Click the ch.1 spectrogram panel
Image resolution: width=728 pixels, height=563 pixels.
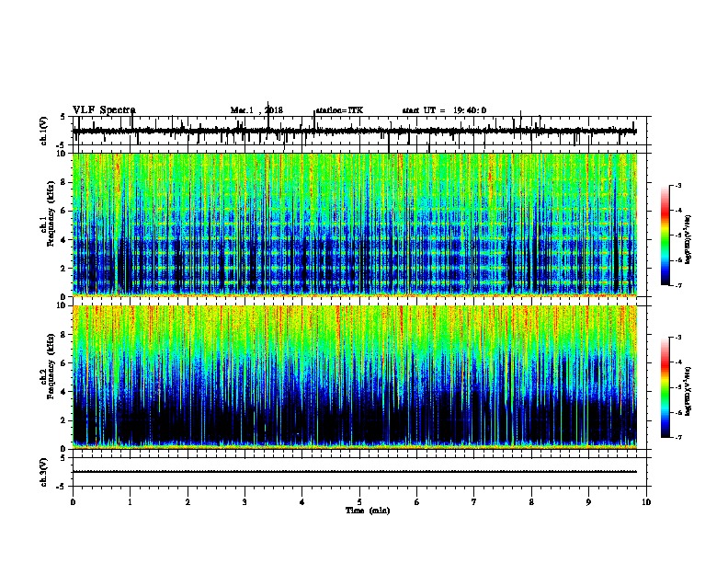point(355,224)
